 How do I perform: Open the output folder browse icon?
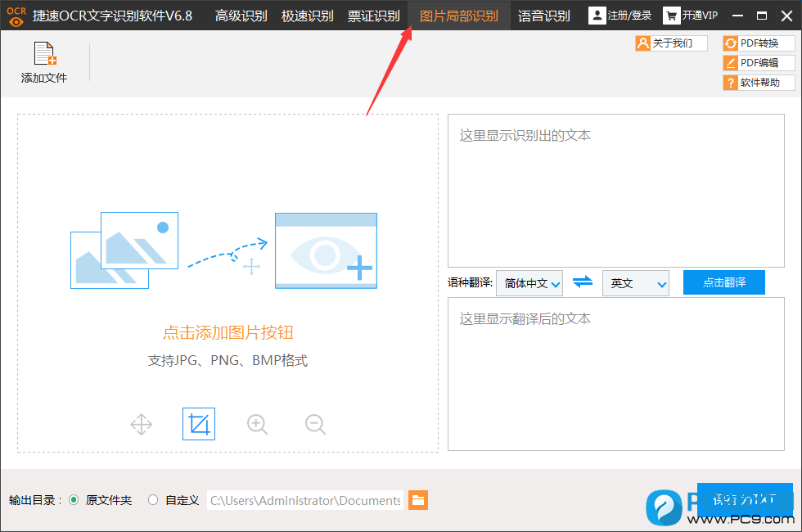point(418,500)
